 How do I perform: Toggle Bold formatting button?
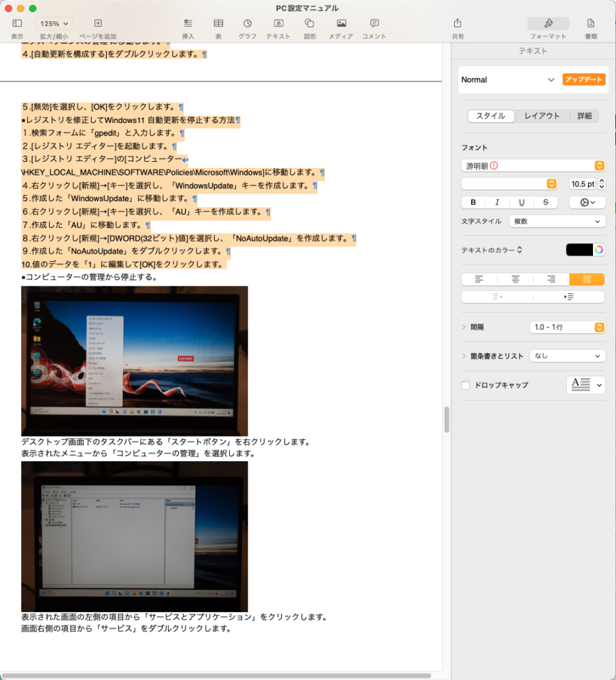473,203
